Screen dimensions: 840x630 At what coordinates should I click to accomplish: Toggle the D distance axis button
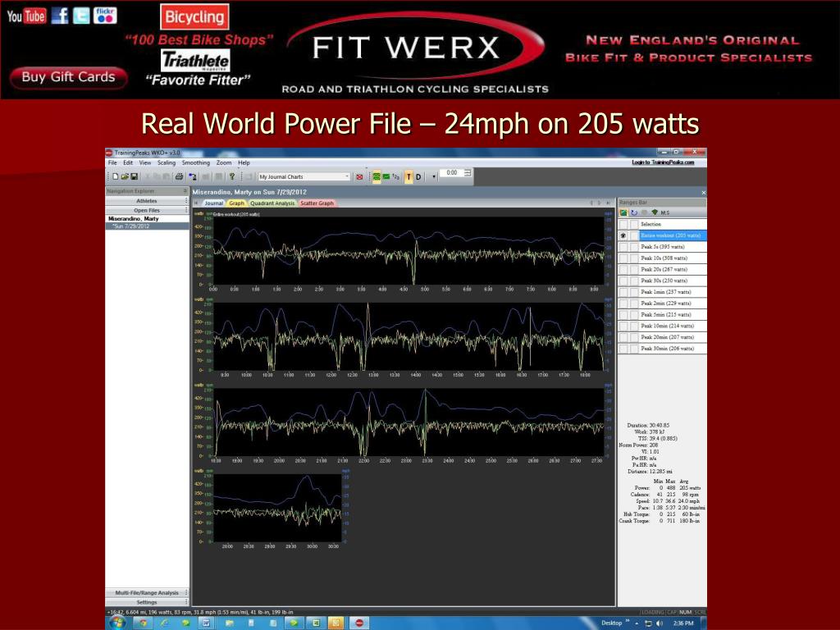(418, 177)
